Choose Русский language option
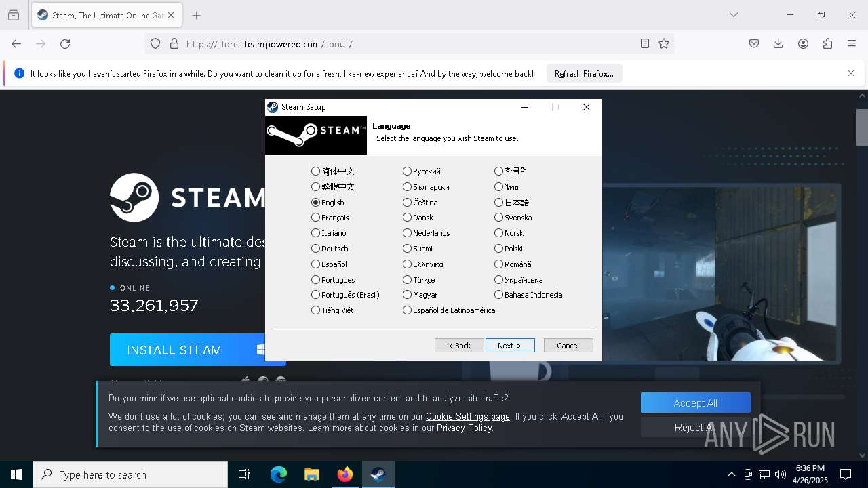The image size is (868, 488). pyautogui.click(x=422, y=171)
